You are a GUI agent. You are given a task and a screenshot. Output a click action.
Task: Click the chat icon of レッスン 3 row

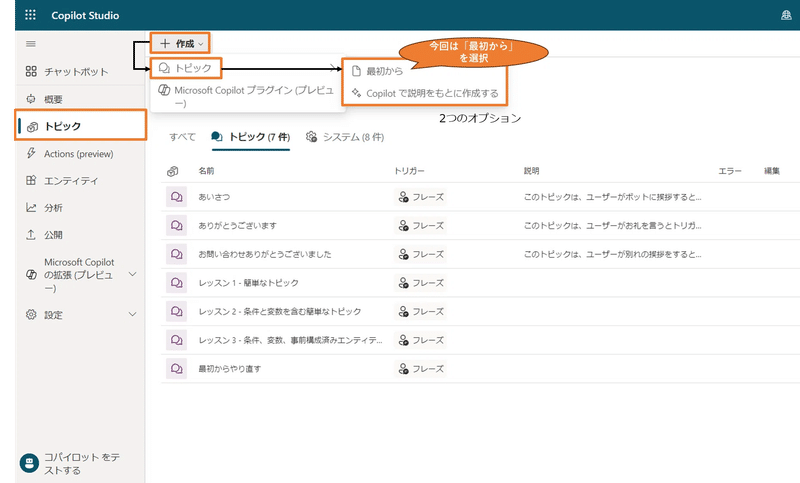[x=177, y=340]
